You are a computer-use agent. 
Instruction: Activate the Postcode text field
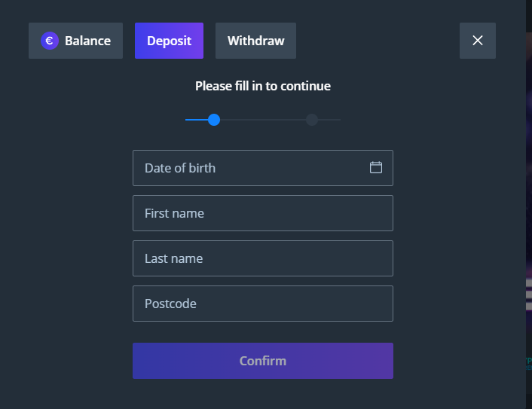pos(262,304)
